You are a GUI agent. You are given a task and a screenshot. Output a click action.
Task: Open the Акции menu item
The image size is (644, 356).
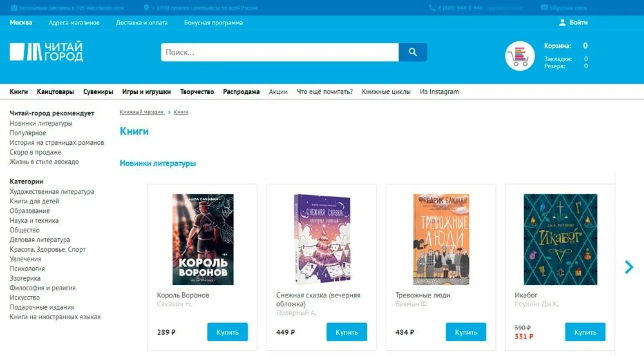[x=278, y=91]
